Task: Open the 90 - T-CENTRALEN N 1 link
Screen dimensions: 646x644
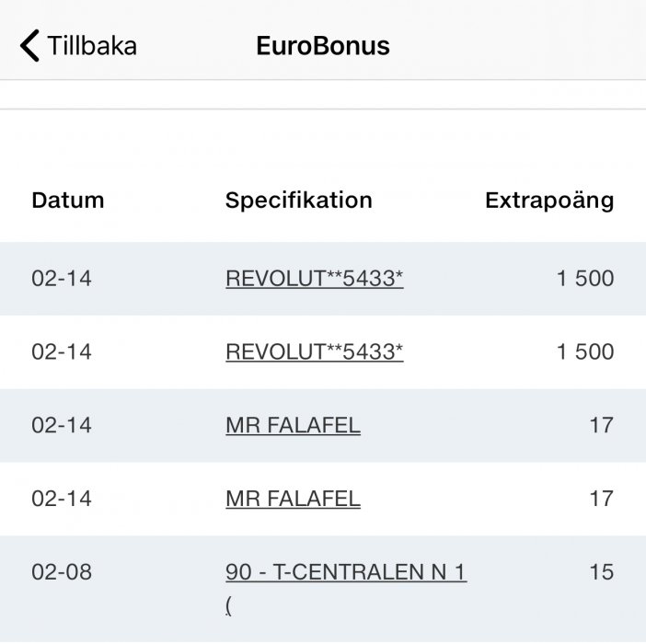Action: click(x=345, y=572)
